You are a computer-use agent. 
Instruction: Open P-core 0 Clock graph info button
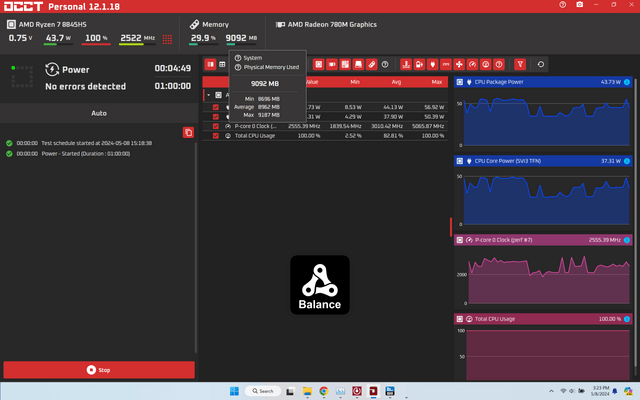point(627,240)
